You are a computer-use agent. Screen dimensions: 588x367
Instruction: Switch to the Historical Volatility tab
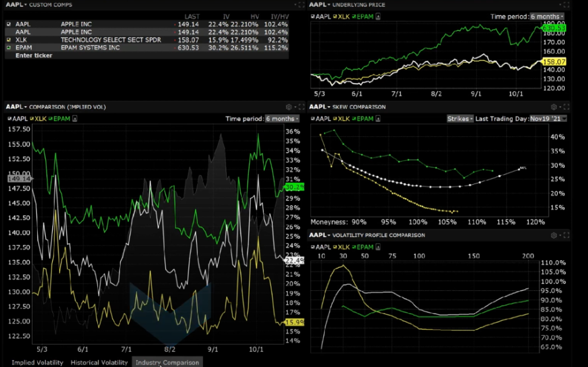[99, 363]
